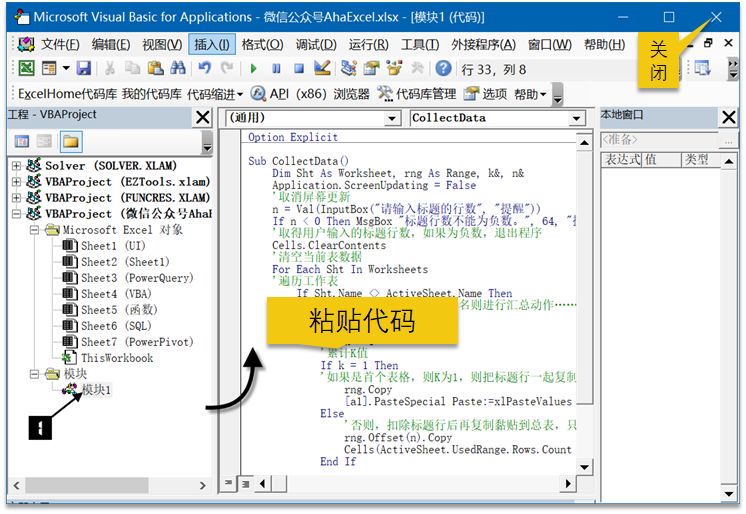Click the Insert UserForm toolbar icon
The width and height of the screenshot is (746, 514).
pyautogui.click(x=49, y=69)
